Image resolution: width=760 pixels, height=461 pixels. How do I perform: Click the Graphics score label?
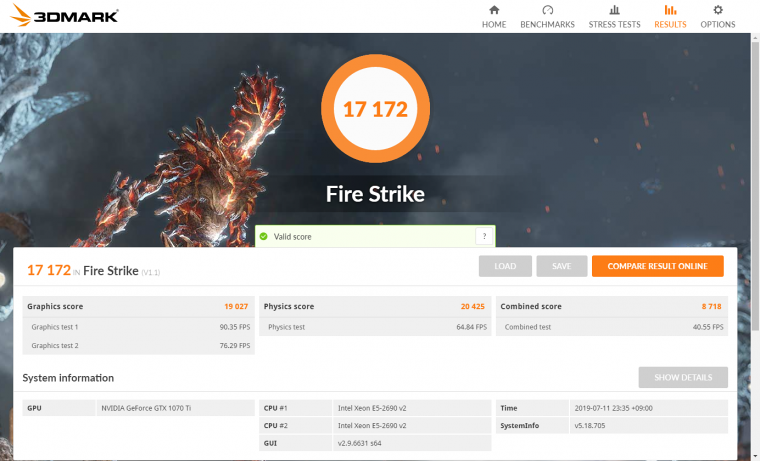tap(55, 306)
